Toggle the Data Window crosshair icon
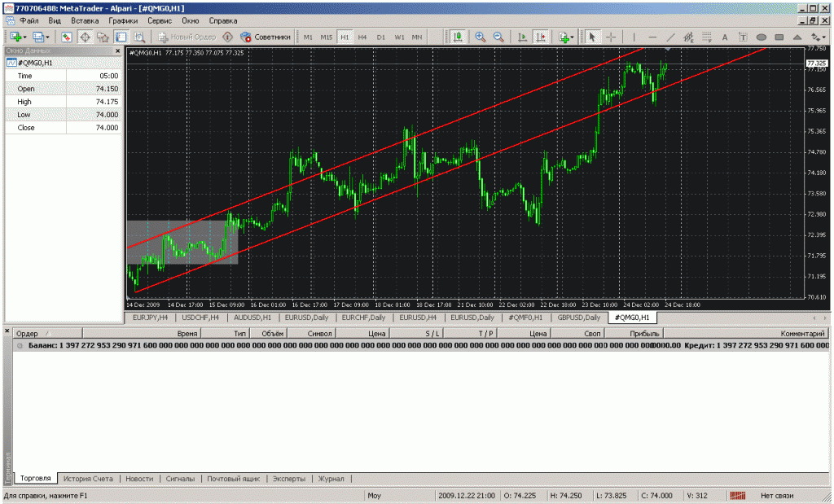Screen dimensions: 834x504 [x=85, y=37]
